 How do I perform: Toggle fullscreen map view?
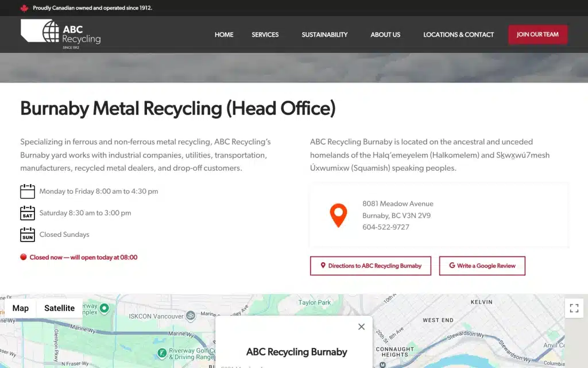(x=574, y=308)
